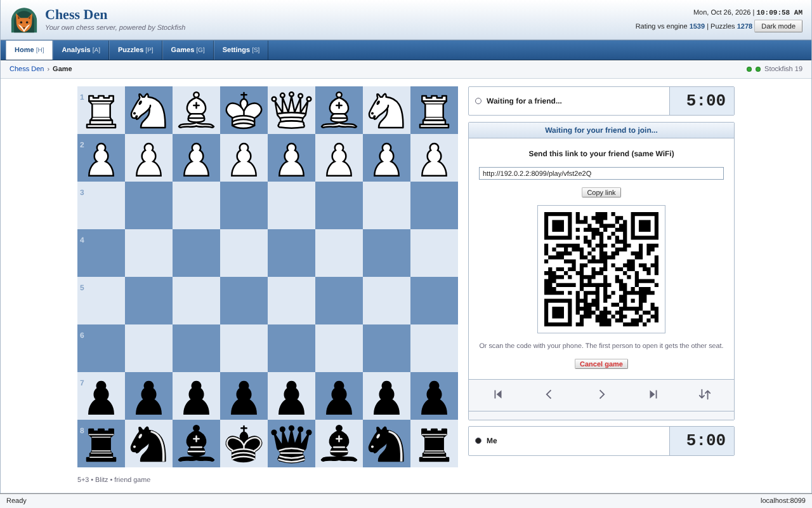
Task: Select the white queen piece
Action: [291, 110]
